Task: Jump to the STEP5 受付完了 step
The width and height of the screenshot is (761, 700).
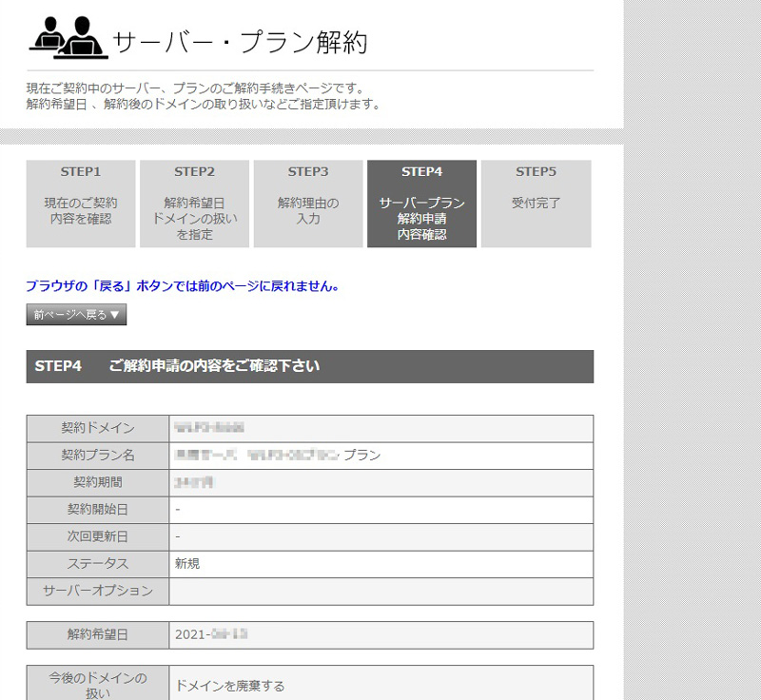Action: pos(536,204)
